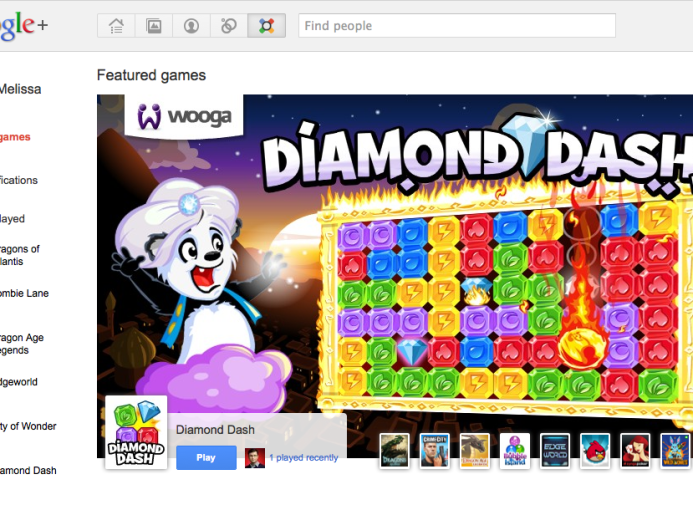Screen dimensions: 693x510
Task: Open City of Wonder in sidebar
Action: (28, 426)
